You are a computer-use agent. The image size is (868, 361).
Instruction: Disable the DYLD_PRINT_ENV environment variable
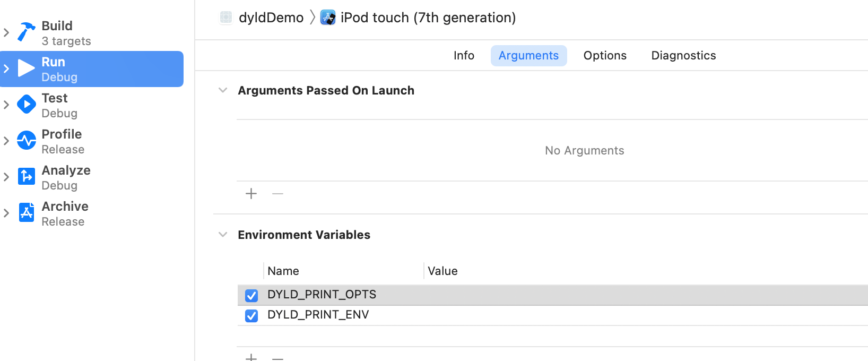(251, 315)
